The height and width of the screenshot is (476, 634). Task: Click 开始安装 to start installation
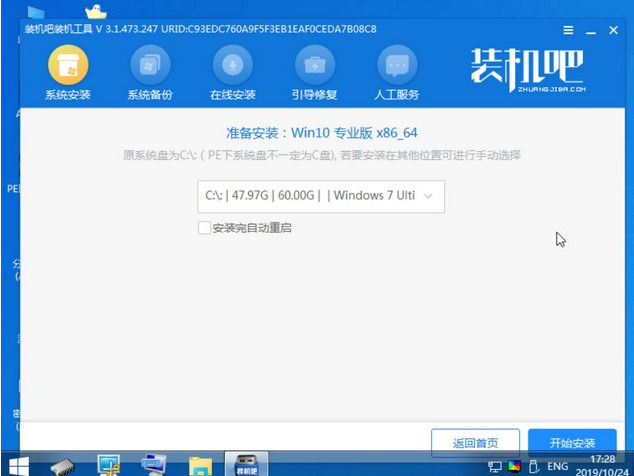tap(572, 443)
